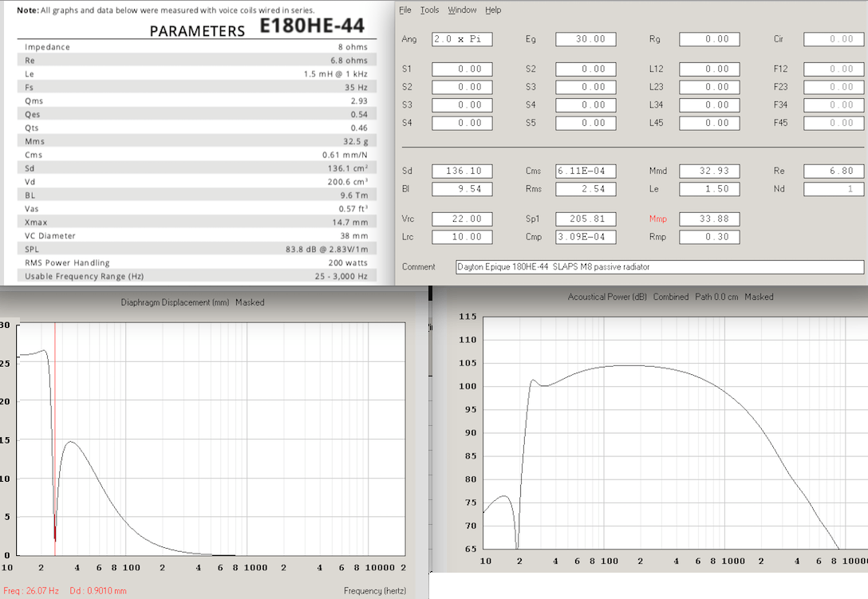Click the Frequency (hertz) axis label

click(x=375, y=591)
